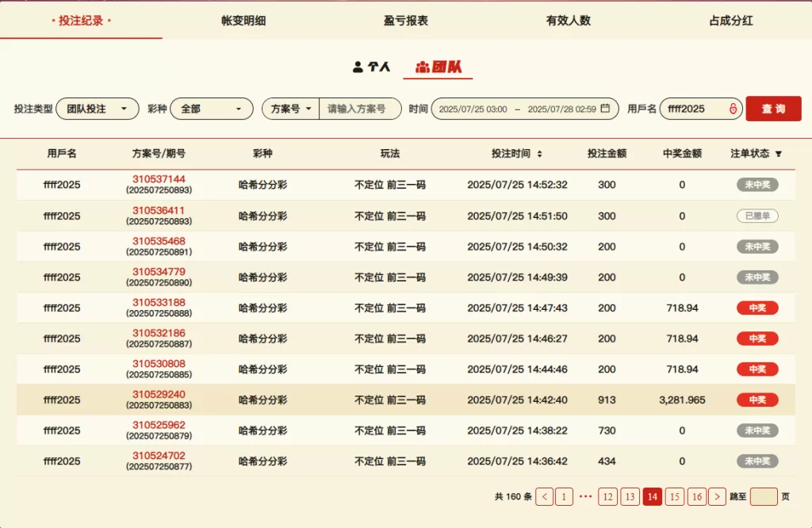This screenshot has height=528, width=812.
Task: Open the 投注类型 dropdown showing 团队投注
Action: 98,109
